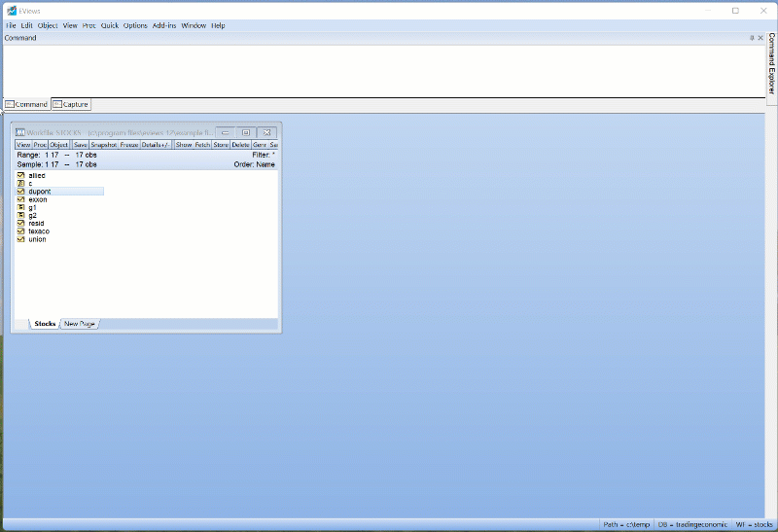The image size is (778, 532).
Task: Click the Capture tab icon
Action: [x=57, y=104]
